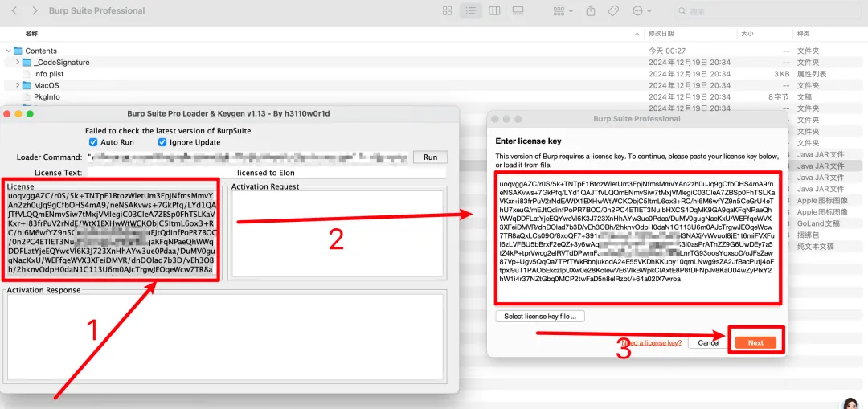
Task: Select the MacOS folder icon
Action: tap(27, 85)
